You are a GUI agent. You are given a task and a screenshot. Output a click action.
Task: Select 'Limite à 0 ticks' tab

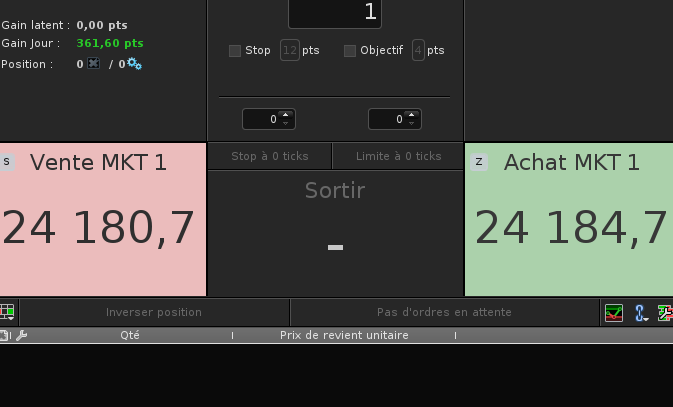tap(398, 156)
